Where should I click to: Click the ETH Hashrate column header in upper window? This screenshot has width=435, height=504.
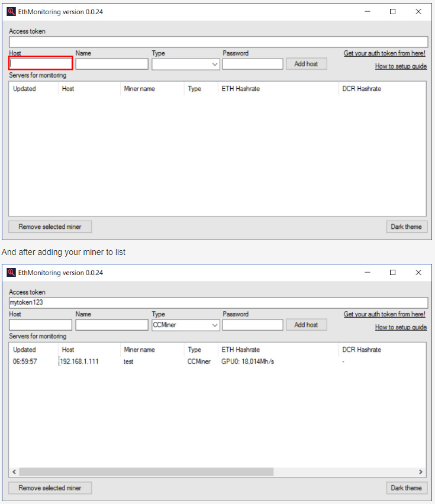pos(241,89)
